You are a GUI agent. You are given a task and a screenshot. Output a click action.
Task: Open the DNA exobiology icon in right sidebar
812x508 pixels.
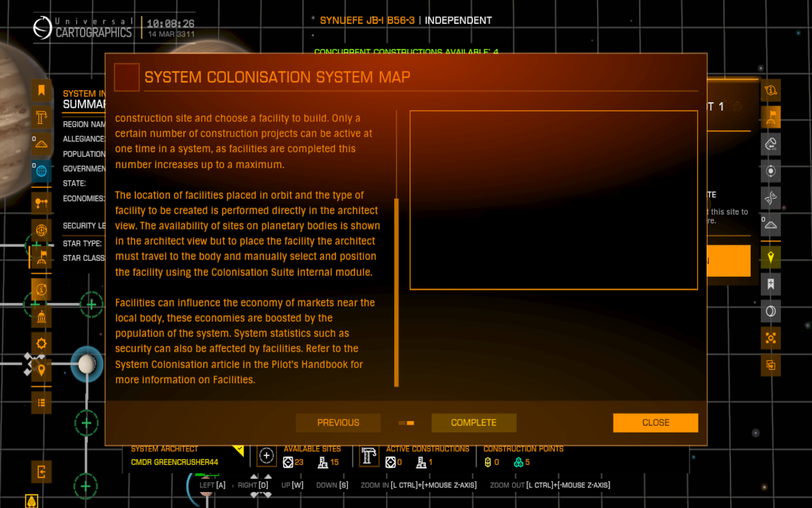coord(771,198)
